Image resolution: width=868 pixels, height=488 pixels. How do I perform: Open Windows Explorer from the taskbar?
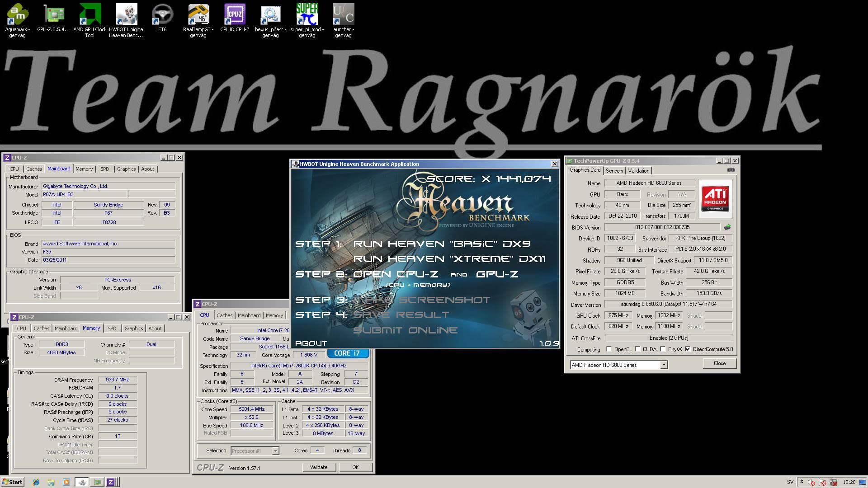(51, 482)
